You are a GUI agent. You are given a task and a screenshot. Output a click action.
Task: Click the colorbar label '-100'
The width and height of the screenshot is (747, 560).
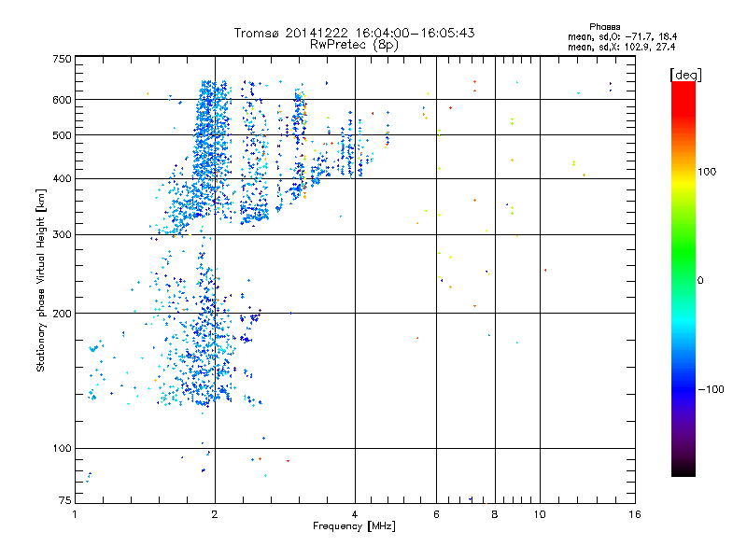(711, 389)
